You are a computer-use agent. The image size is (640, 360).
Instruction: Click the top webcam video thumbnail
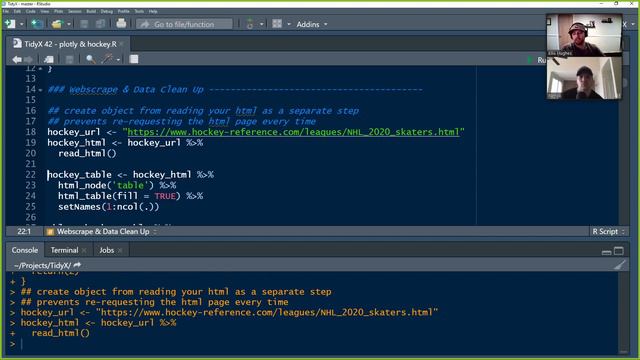584,35
